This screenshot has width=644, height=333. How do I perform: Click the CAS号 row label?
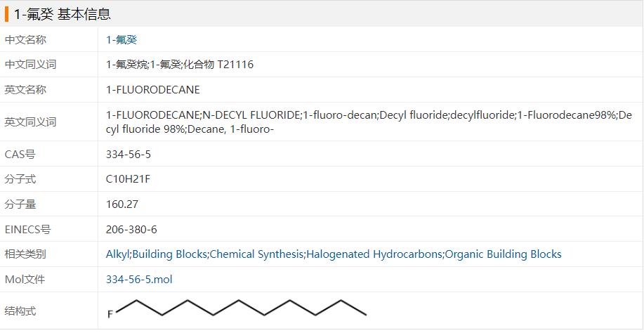pos(20,155)
